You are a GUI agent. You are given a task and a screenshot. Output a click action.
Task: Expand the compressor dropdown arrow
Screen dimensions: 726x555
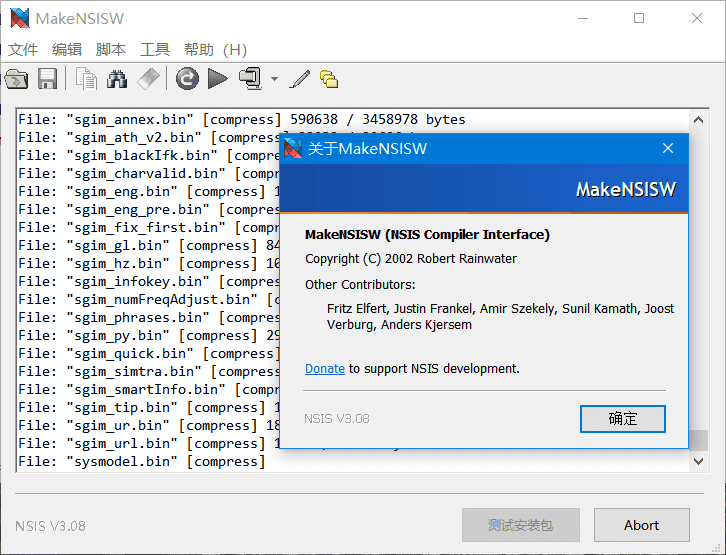[x=274, y=79]
